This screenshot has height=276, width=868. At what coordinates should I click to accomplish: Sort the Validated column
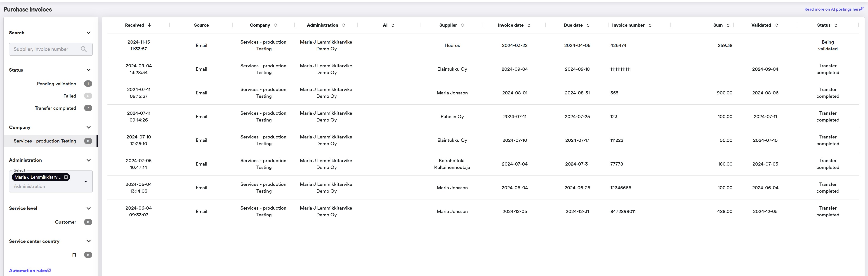tap(776, 25)
